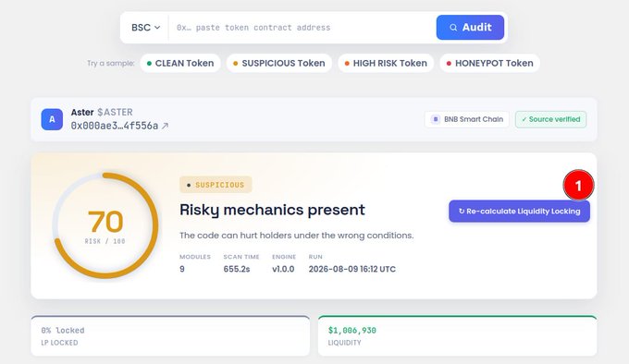
Task: Load the HONEYPOT Token sample
Action: coord(490,63)
